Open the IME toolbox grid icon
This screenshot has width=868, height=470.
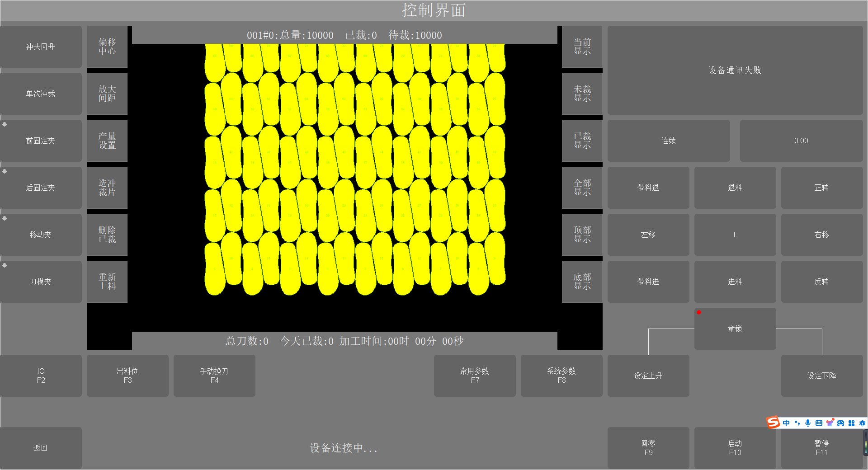click(x=851, y=423)
